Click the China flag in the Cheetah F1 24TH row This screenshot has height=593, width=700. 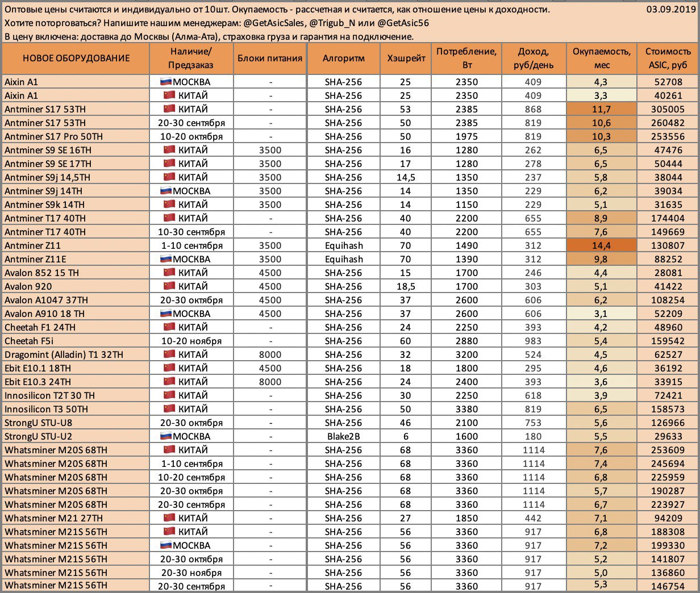[169, 327]
